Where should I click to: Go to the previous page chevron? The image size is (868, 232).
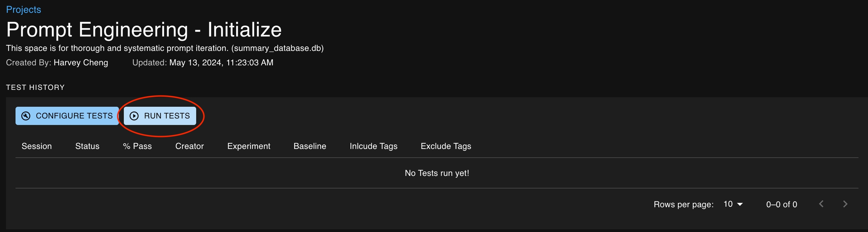[x=821, y=204]
